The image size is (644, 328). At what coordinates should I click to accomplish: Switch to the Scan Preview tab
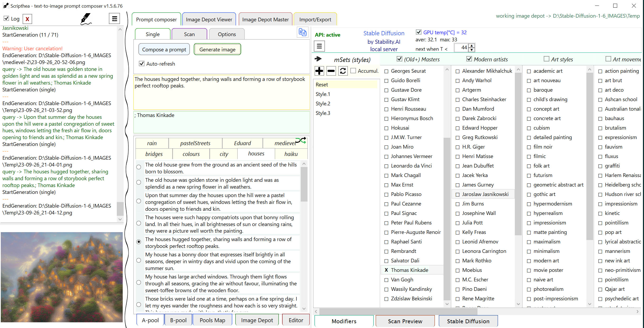click(x=405, y=321)
